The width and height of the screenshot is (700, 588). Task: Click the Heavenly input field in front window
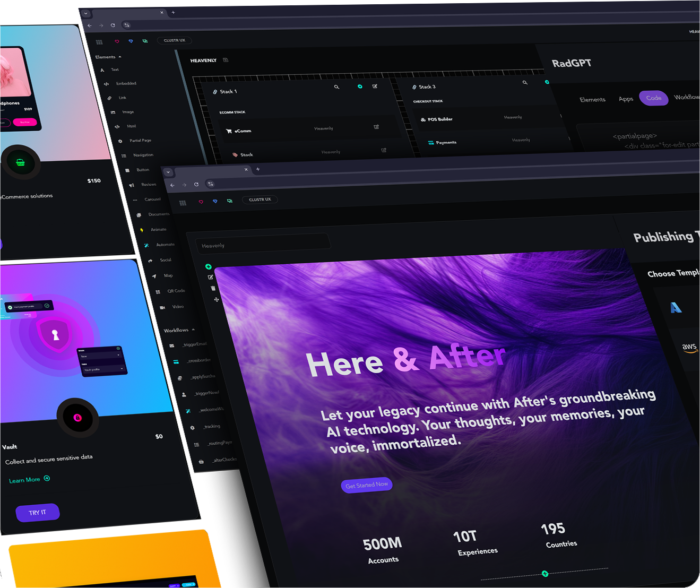(x=264, y=244)
